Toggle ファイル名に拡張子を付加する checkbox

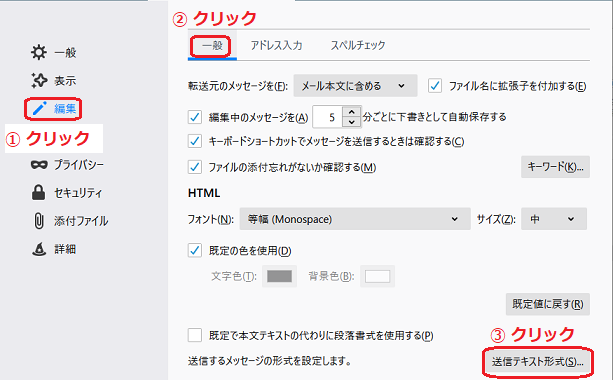click(435, 86)
